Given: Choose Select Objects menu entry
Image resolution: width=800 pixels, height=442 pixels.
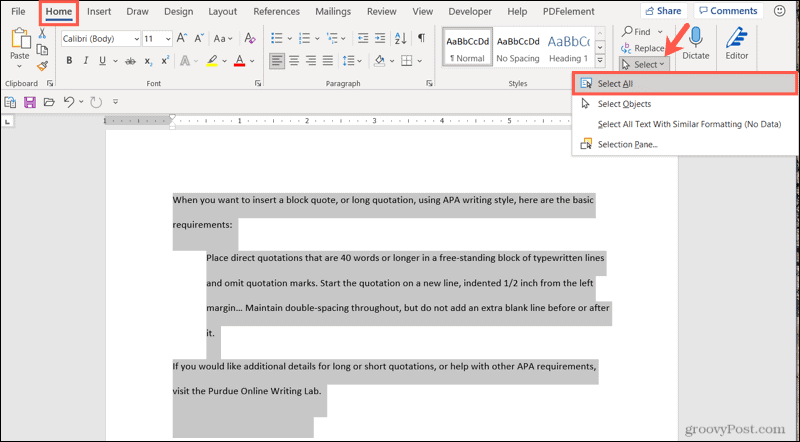Looking at the screenshot, I should pos(684,104).
